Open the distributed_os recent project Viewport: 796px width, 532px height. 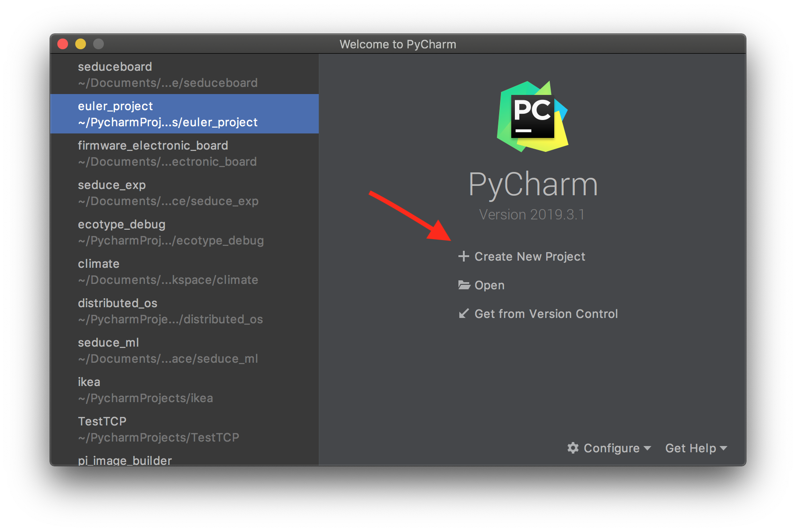point(184,311)
